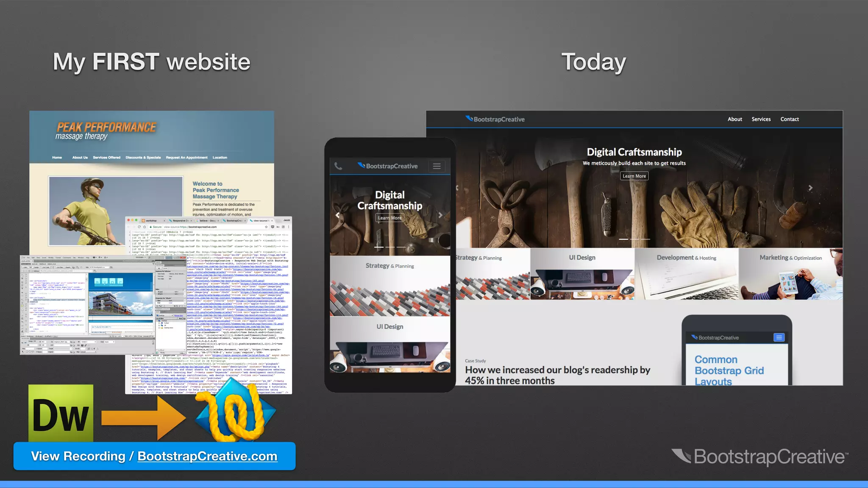Switch to believe - Google Chrome tab
Screen dimensions: 868x488
pos(206,221)
